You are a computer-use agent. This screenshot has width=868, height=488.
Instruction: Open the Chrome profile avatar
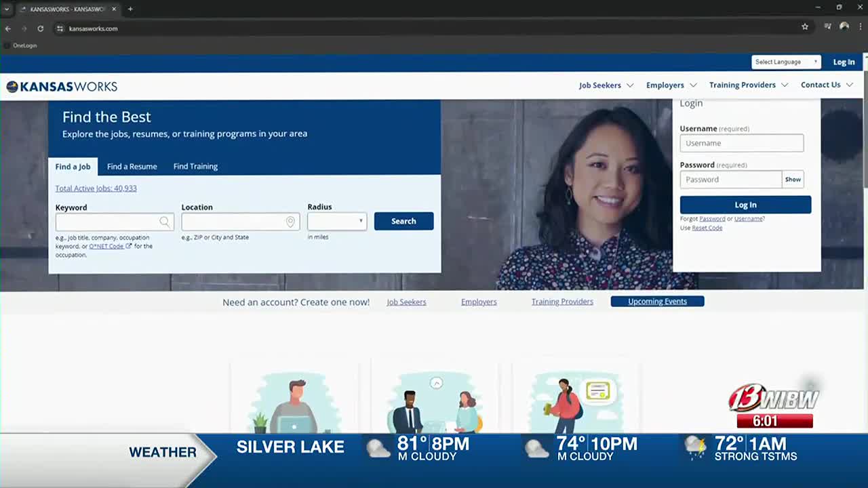(844, 27)
